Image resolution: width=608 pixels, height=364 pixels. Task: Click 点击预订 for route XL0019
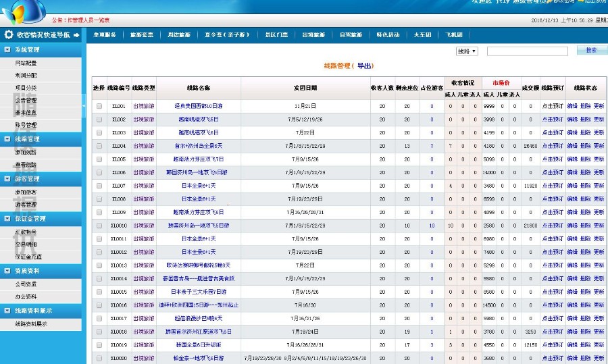[553, 344]
